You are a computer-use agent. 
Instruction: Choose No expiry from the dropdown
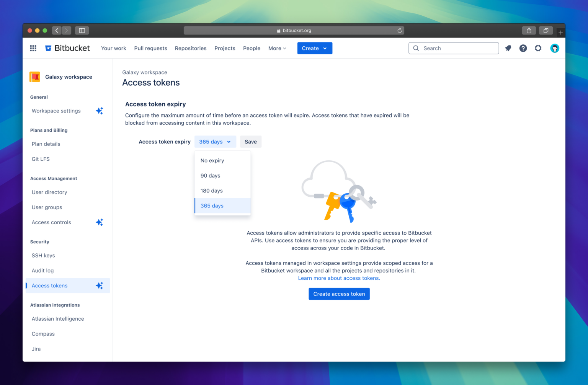[x=212, y=160]
